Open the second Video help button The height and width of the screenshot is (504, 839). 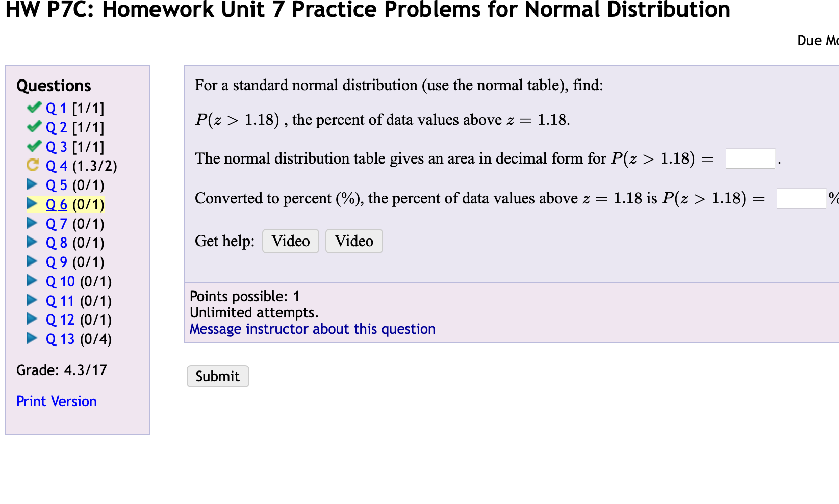354,241
